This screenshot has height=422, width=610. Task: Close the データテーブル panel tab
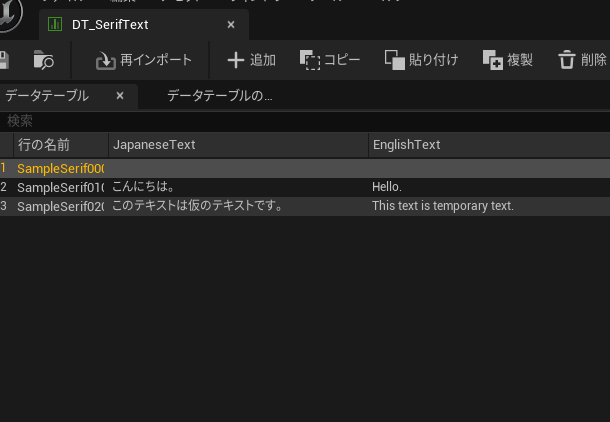tap(120, 96)
